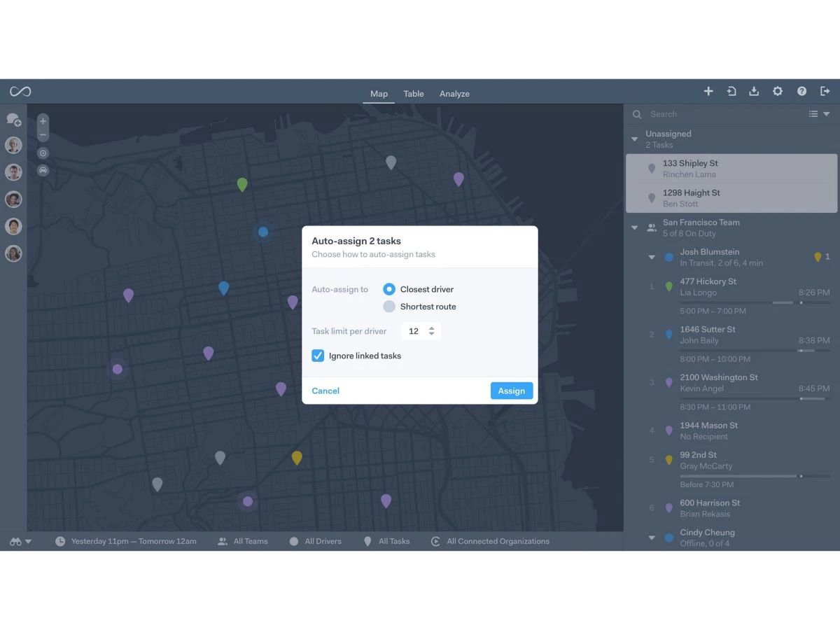The height and width of the screenshot is (630, 840).
Task: Click the download export icon
Action: pos(754,91)
